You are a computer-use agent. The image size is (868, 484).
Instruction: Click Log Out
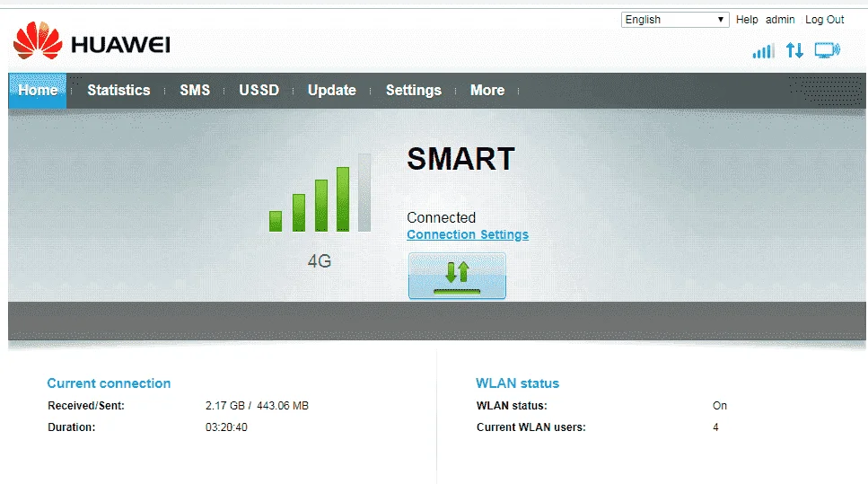(x=824, y=20)
